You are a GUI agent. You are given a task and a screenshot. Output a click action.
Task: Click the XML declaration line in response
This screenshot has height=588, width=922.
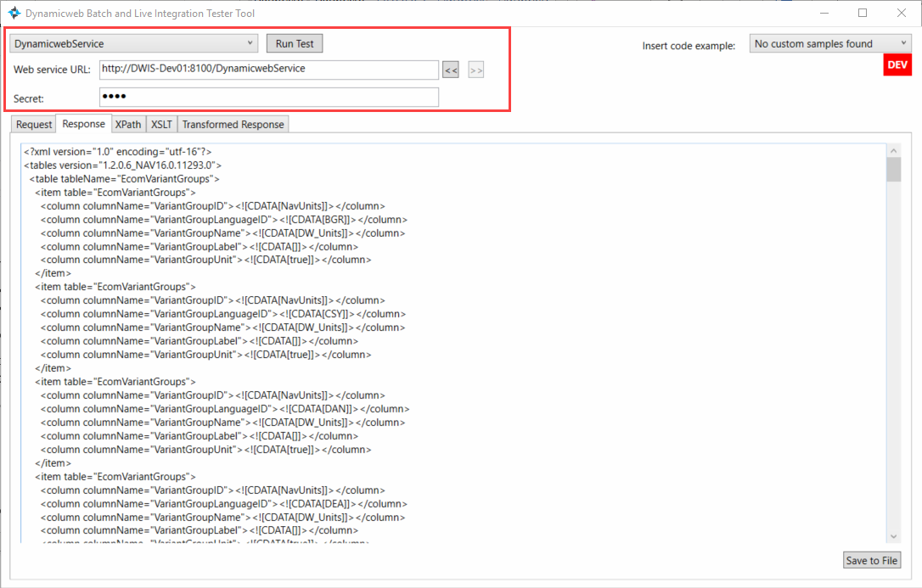[118, 152]
